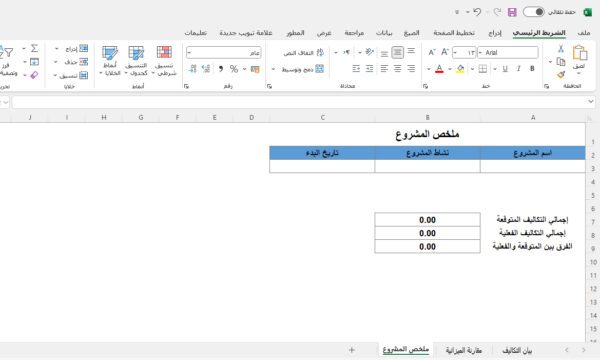The width and height of the screenshot is (600, 360).
Task: Open the merge and center dropdown arrow
Action: 273,70
